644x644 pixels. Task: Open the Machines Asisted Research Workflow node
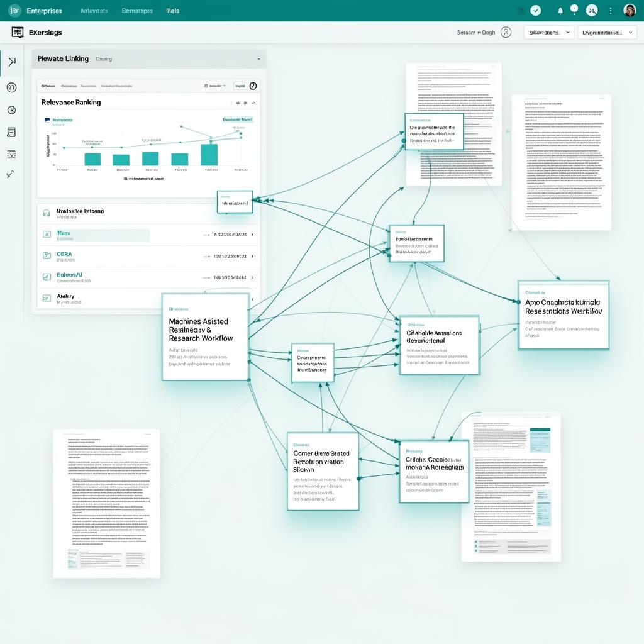pyautogui.click(x=206, y=337)
